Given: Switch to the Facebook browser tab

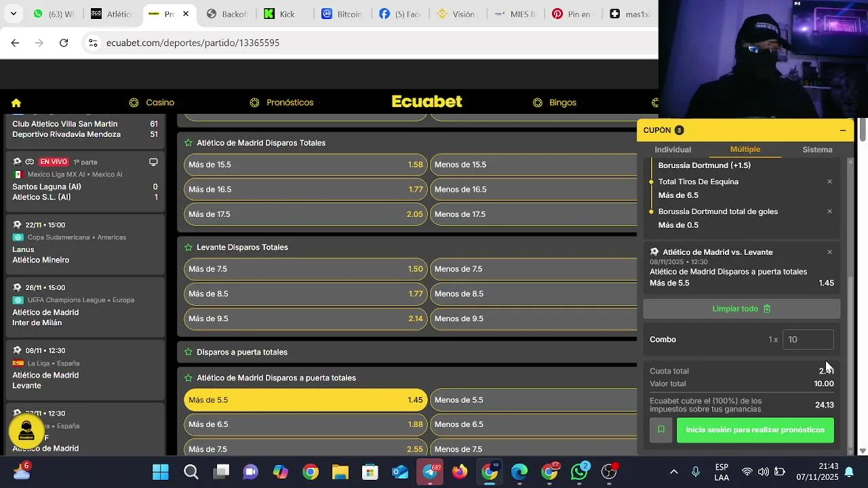Looking at the screenshot, I should pyautogui.click(x=400, y=14).
